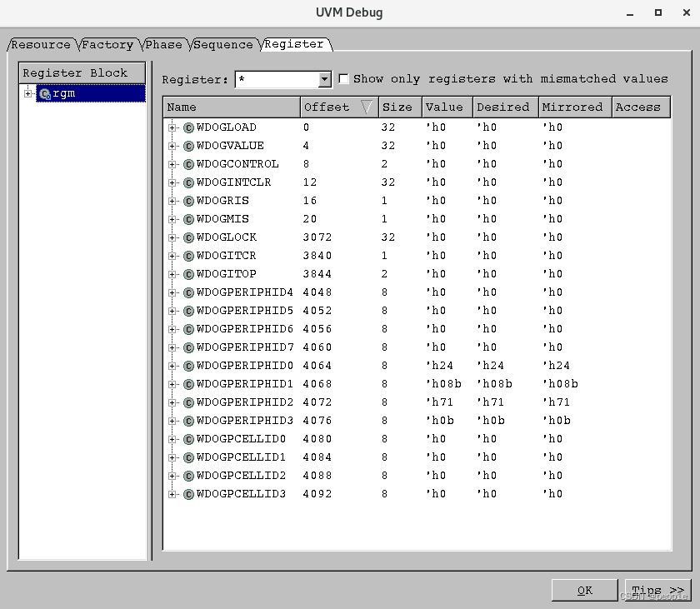This screenshot has height=609, width=700.
Task: Select the rgm tree item label
Action: click(64, 93)
